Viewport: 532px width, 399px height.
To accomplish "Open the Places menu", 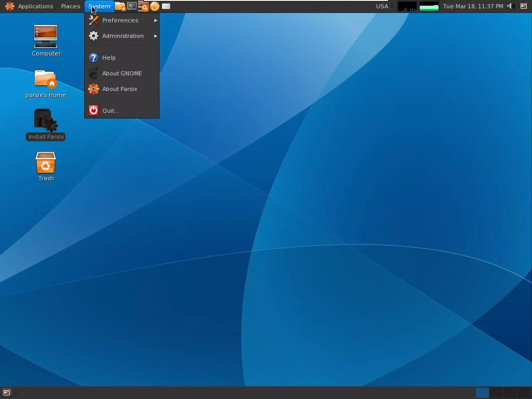I will tap(71, 6).
